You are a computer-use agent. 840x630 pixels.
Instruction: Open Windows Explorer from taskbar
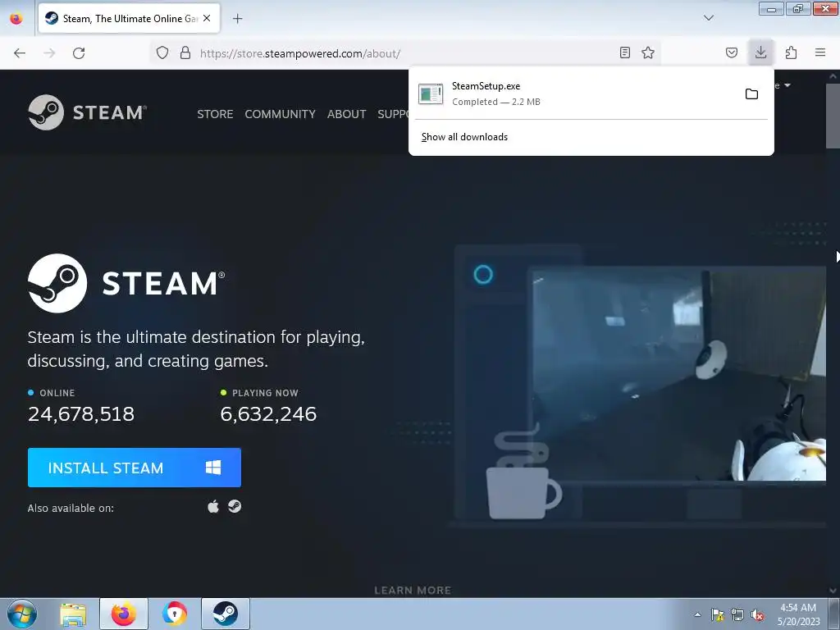[x=73, y=614]
